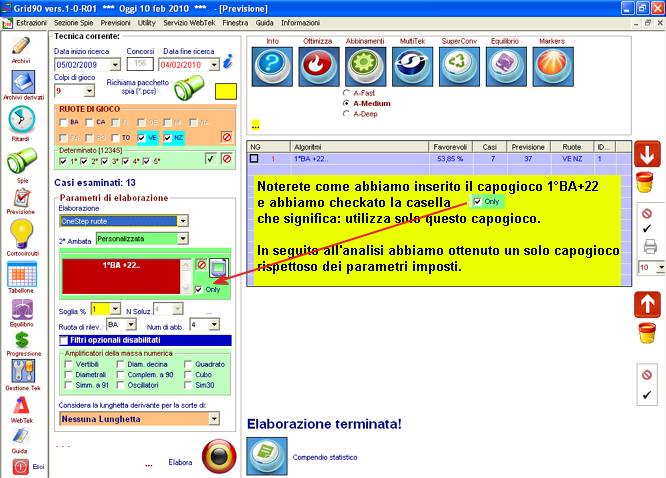The height and width of the screenshot is (478, 666).
Task: Click the Compendio statistico icon
Action: click(267, 455)
